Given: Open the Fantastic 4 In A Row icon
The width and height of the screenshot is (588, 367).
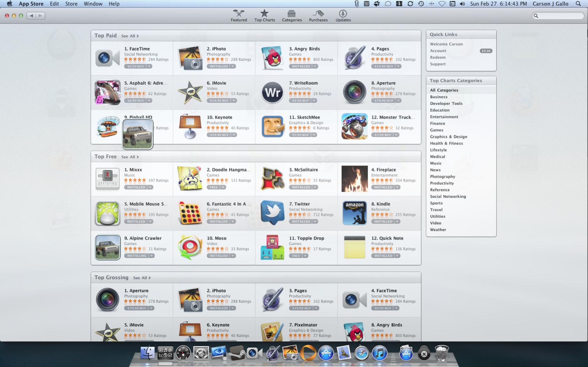Looking at the screenshot, I should (x=190, y=213).
